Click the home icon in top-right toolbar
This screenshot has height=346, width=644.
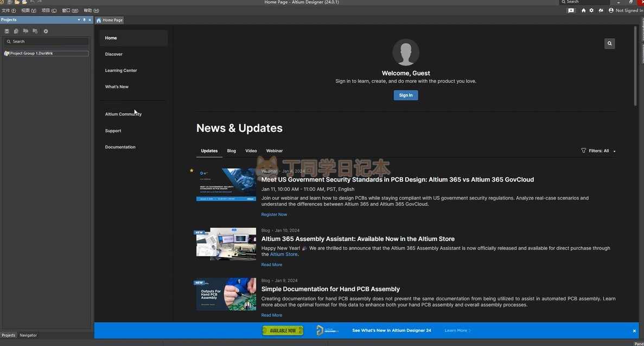[x=584, y=10]
